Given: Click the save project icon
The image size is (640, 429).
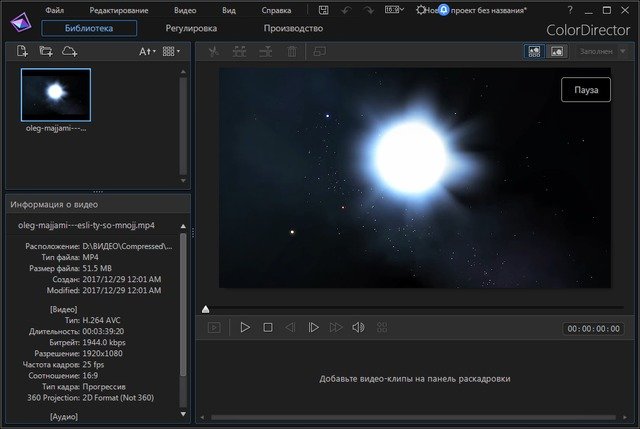Looking at the screenshot, I should [324, 10].
